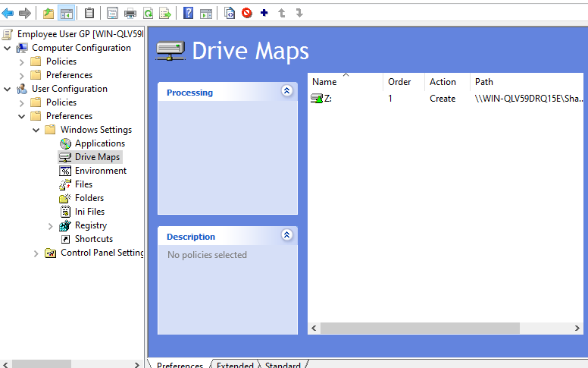Expand the Registry tree node
This screenshot has width=588, height=368.
pos(51,226)
